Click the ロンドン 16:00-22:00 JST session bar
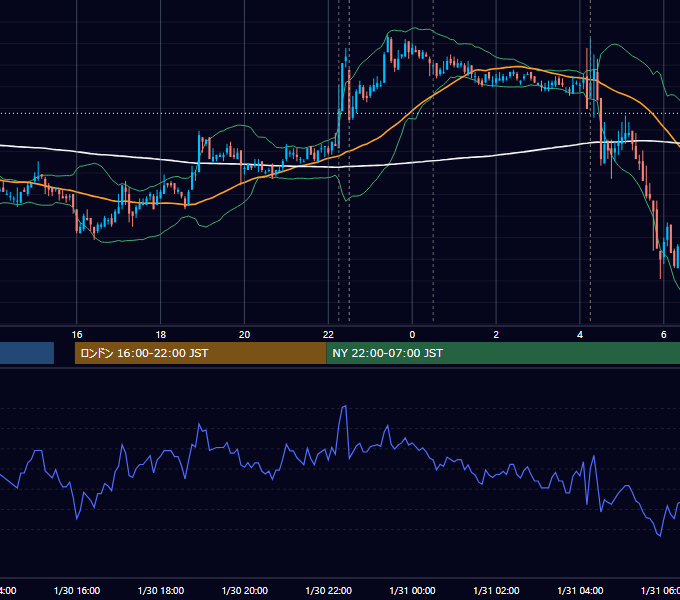Viewport: 680px width, 600px height. click(200, 353)
